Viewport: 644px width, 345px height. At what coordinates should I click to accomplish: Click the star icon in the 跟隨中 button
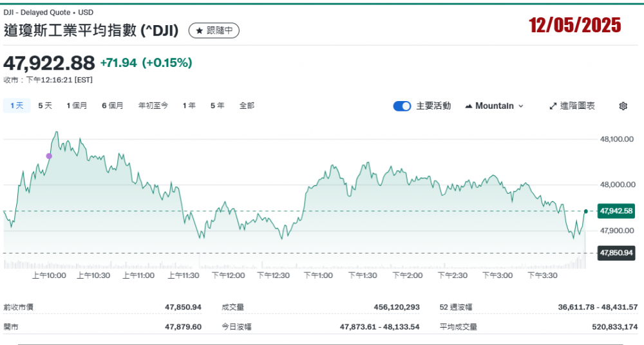click(199, 30)
